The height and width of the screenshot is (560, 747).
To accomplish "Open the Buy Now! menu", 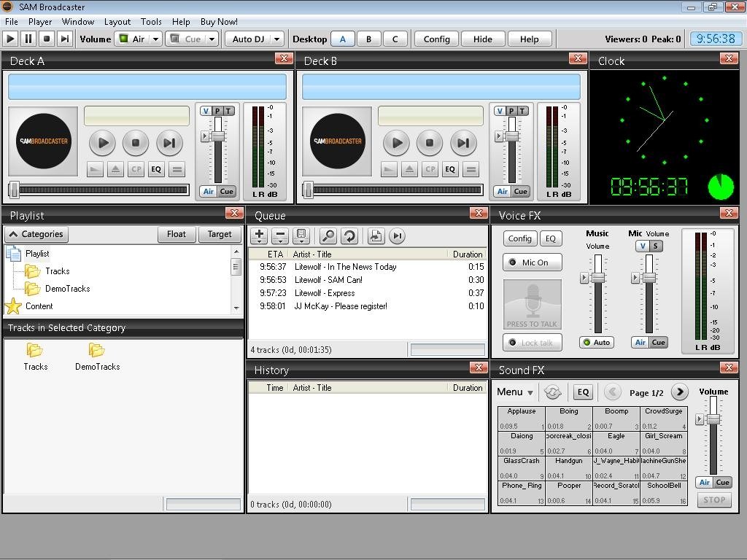I will click(219, 21).
